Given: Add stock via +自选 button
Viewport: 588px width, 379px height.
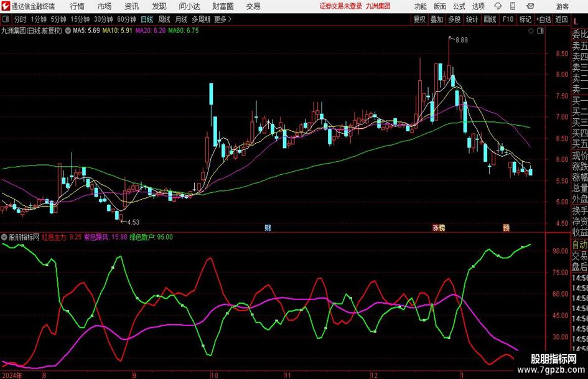Looking at the screenshot, I should [544, 19].
